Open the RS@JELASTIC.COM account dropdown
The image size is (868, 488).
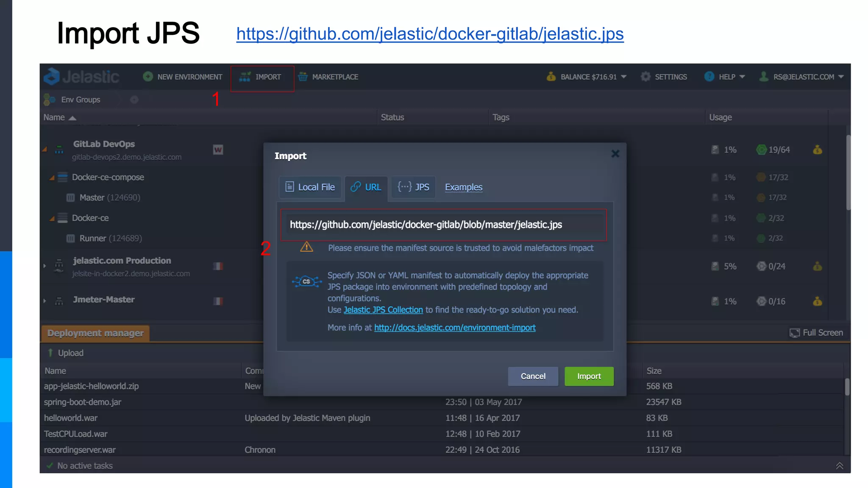(801, 77)
